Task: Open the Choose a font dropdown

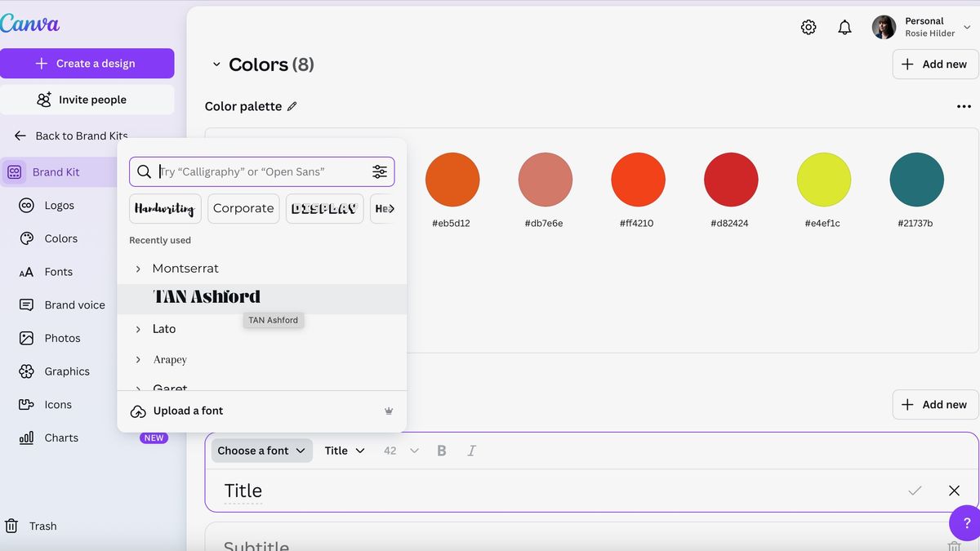Action: (x=261, y=450)
